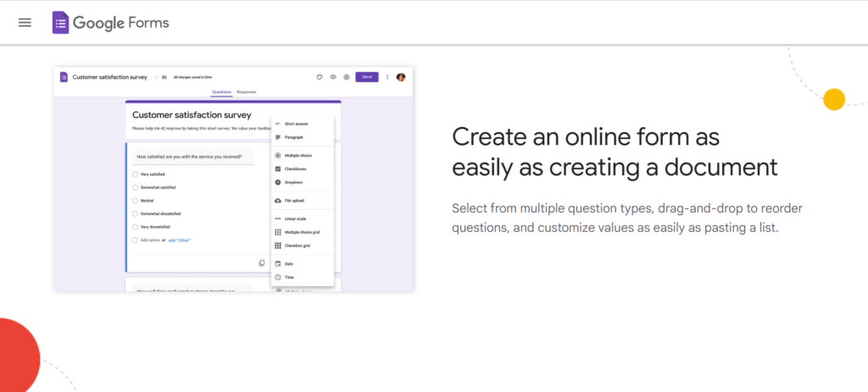The image size is (868, 392).
Task: Open the three-dot more options menu
Action: [x=387, y=77]
